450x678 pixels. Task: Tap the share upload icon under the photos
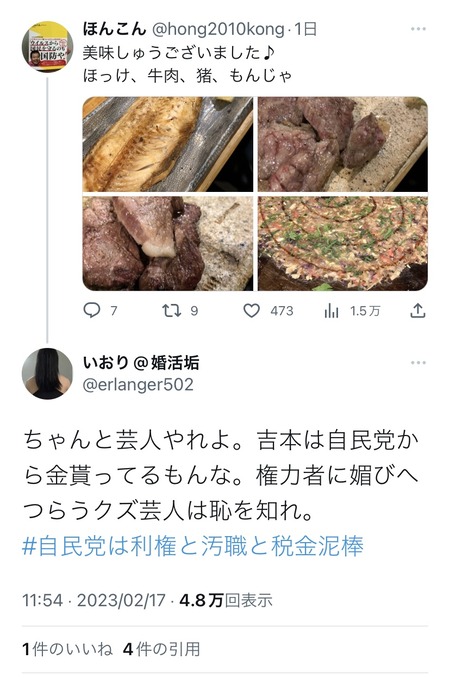click(x=418, y=310)
